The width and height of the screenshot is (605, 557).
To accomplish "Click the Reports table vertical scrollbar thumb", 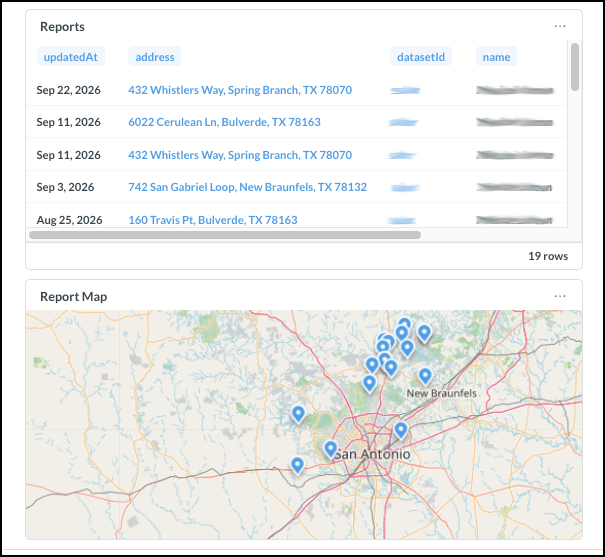I will 575,67.
